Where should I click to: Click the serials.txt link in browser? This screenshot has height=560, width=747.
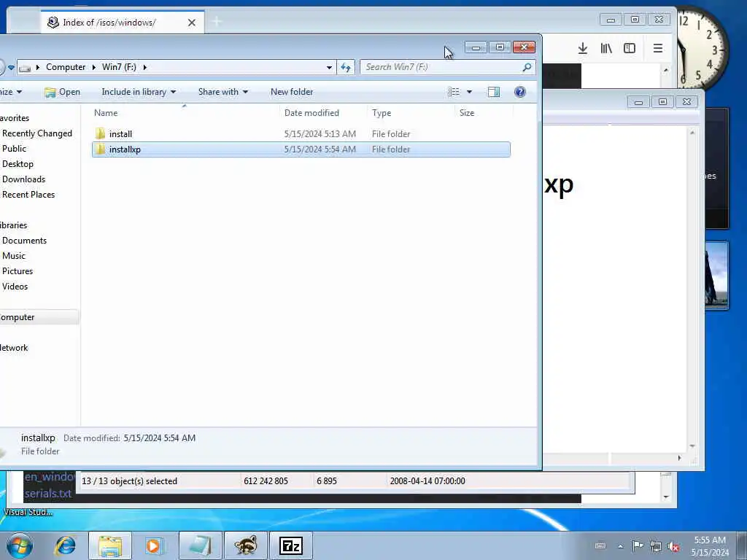tap(48, 494)
